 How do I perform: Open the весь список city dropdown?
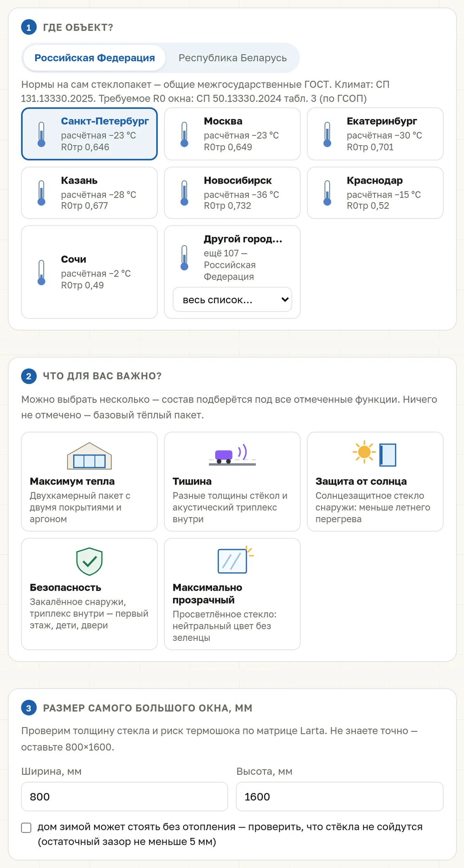click(x=232, y=300)
